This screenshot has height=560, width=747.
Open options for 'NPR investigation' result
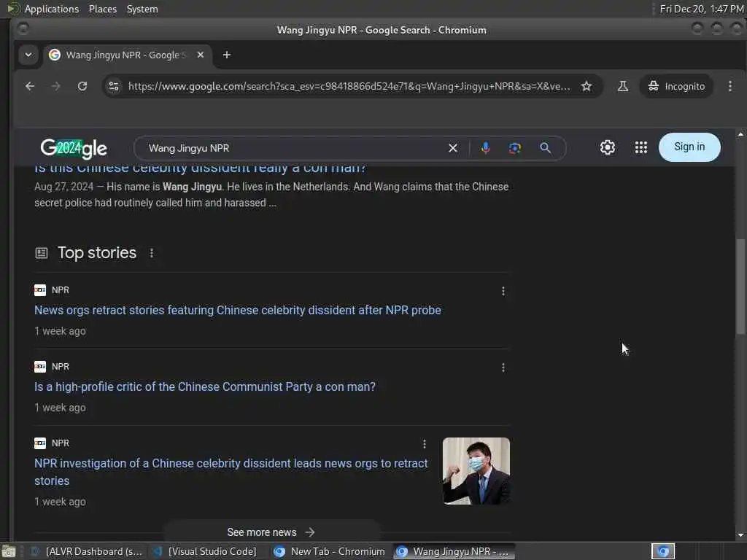point(425,444)
